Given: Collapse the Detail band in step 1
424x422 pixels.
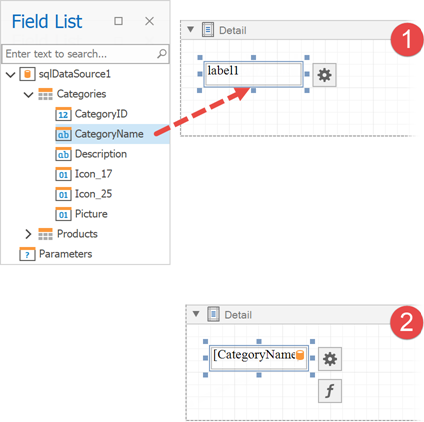Looking at the screenshot, I should tap(191, 29).
